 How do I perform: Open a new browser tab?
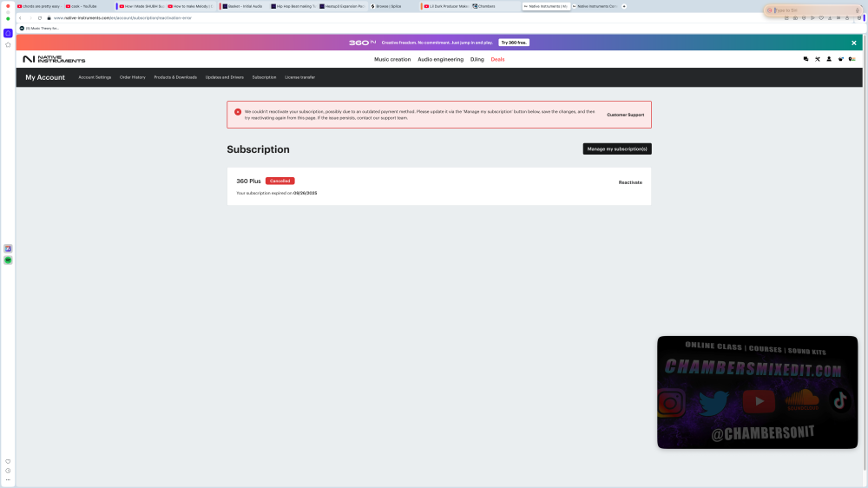pos(624,6)
